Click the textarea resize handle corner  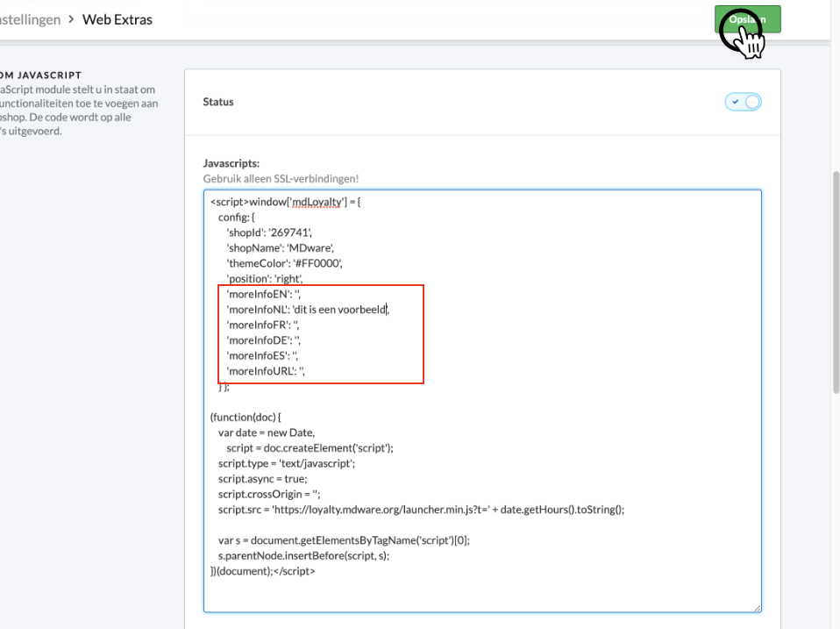point(757,608)
